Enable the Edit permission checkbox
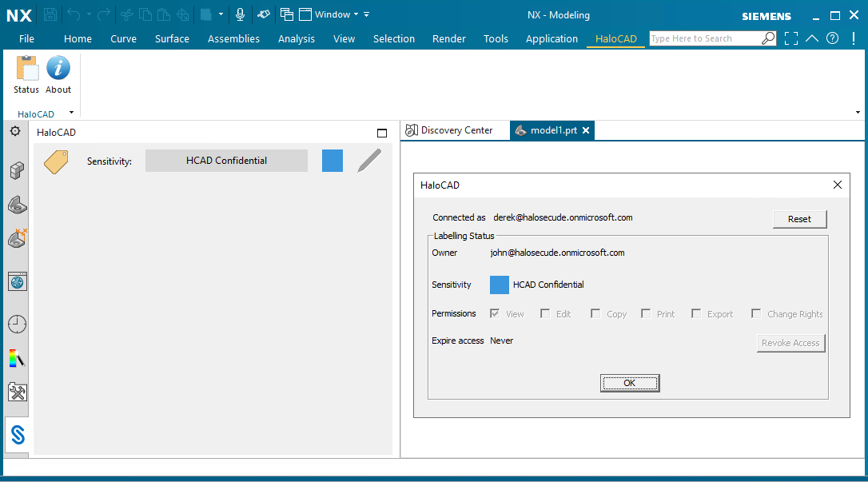Image resolution: width=868 pixels, height=482 pixels. pos(545,314)
